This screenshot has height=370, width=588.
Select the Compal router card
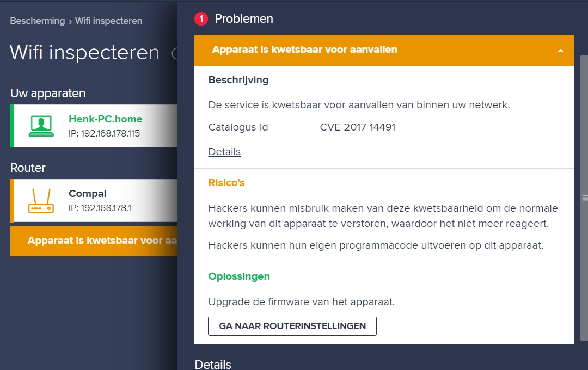tap(94, 201)
